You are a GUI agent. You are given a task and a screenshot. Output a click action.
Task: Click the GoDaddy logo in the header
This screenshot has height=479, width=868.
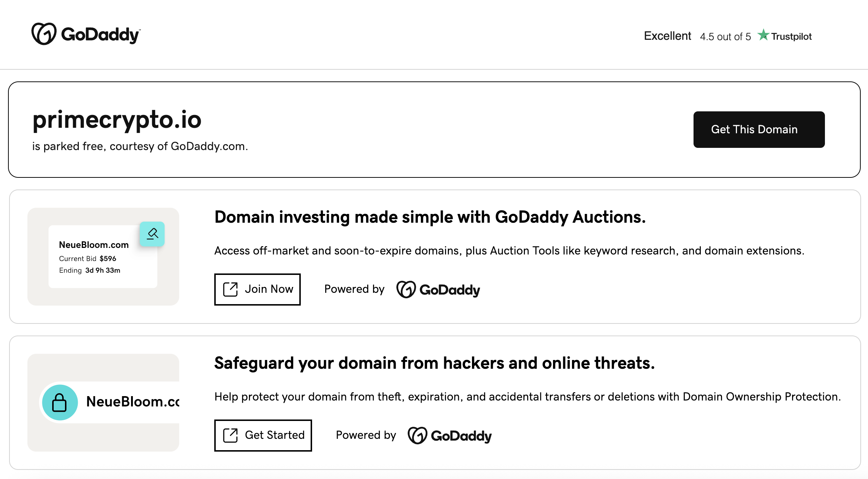tap(86, 34)
